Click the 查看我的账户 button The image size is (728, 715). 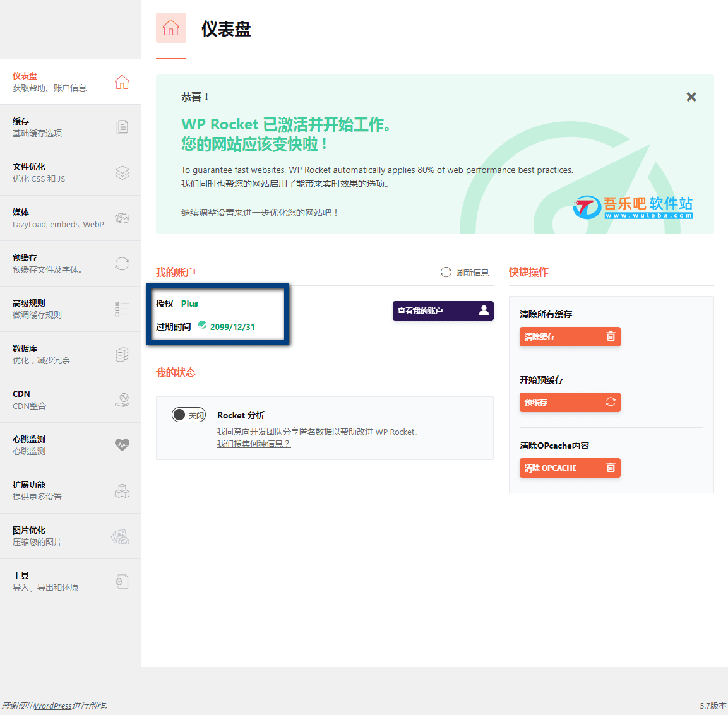click(443, 310)
